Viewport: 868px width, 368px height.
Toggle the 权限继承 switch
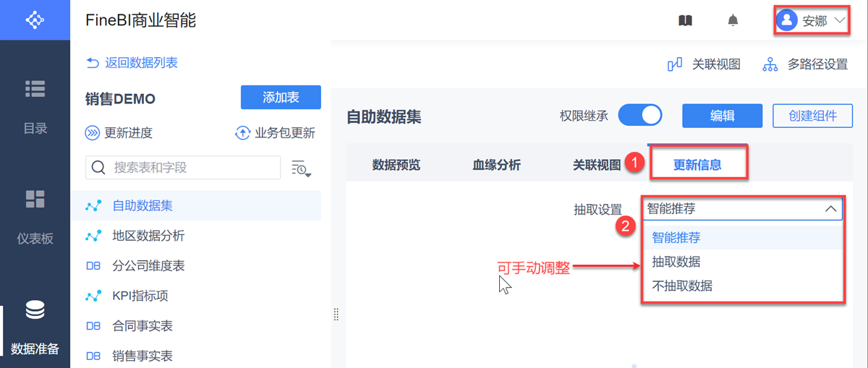click(640, 115)
